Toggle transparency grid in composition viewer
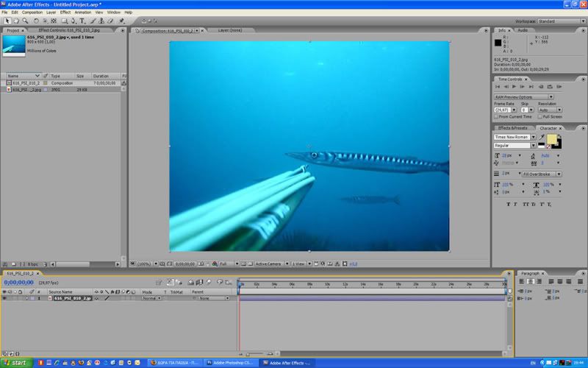This screenshot has width=588, height=368. tap(251, 264)
